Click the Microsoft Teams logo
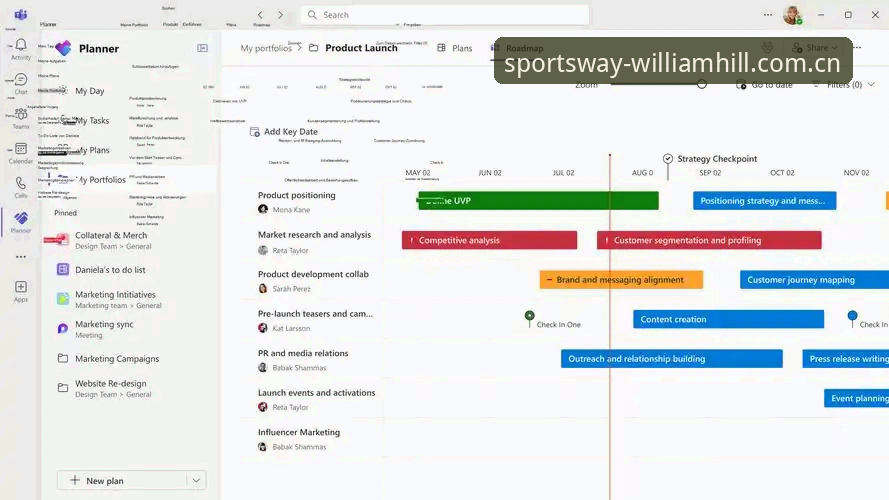 click(20, 15)
